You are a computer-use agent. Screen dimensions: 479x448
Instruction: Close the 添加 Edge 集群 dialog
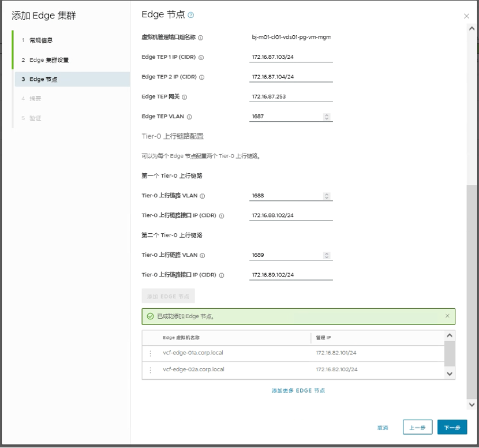tap(466, 16)
